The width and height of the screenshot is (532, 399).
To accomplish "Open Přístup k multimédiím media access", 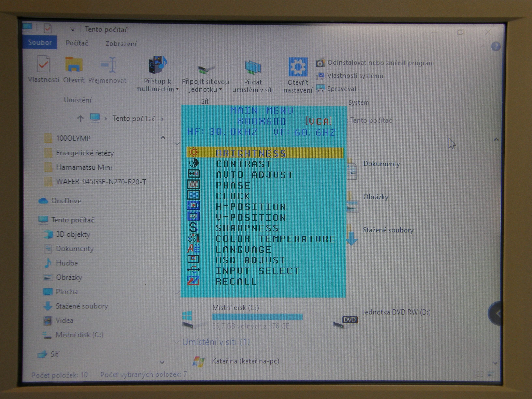I will coord(157,64).
